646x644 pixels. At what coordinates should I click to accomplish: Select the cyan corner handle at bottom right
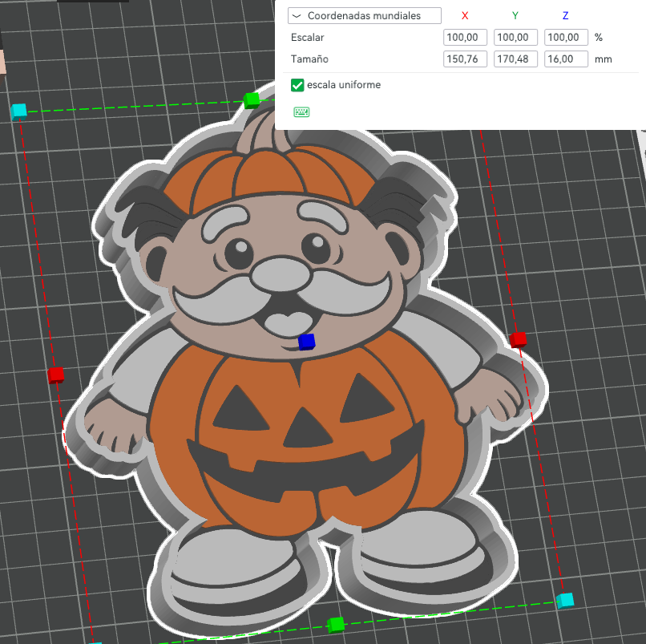click(x=565, y=601)
